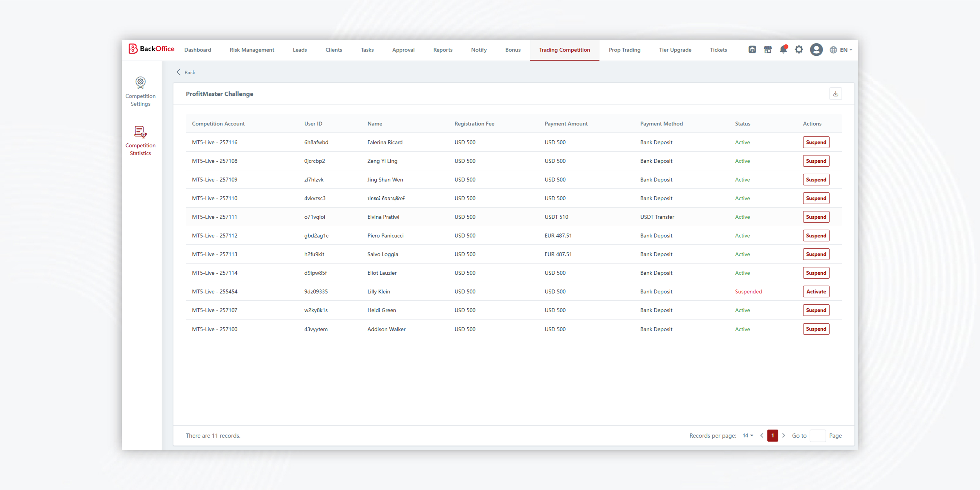Open the Risk Management menu

coord(252,50)
